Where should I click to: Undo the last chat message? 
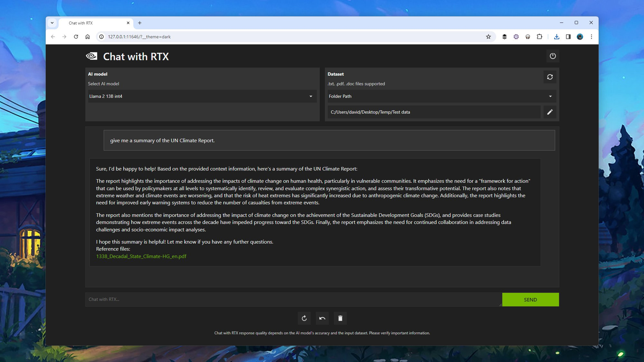(x=322, y=318)
